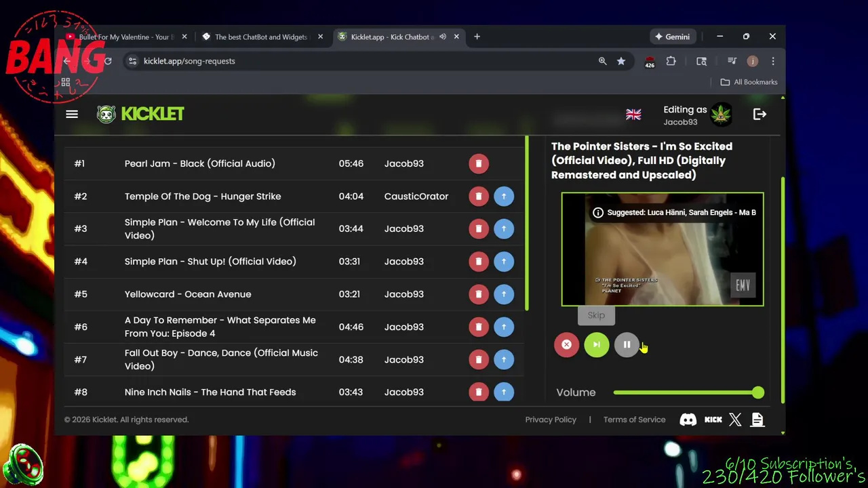The height and width of the screenshot is (488, 868).
Task: Open the Kicklet hamburger menu
Action: [x=72, y=114]
